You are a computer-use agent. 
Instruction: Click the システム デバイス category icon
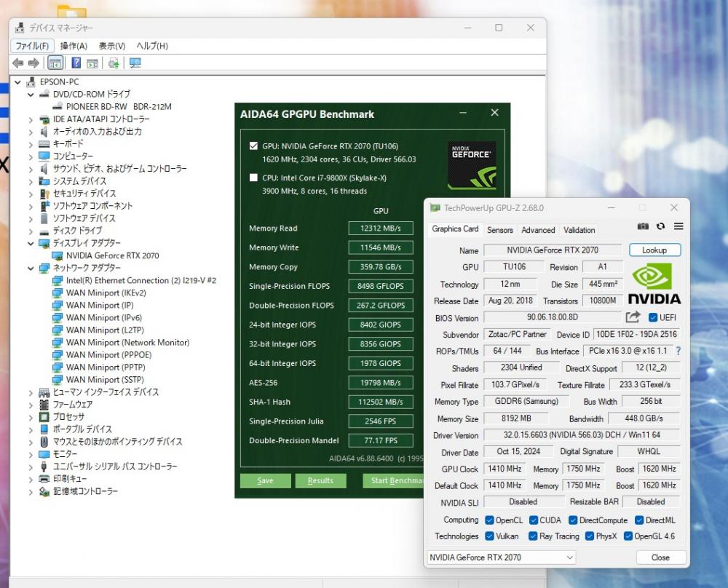44,181
